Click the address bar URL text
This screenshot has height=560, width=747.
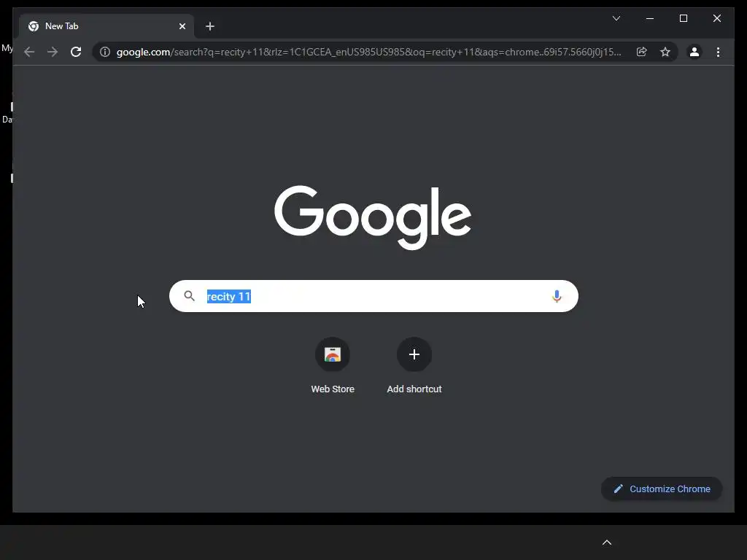point(368,52)
